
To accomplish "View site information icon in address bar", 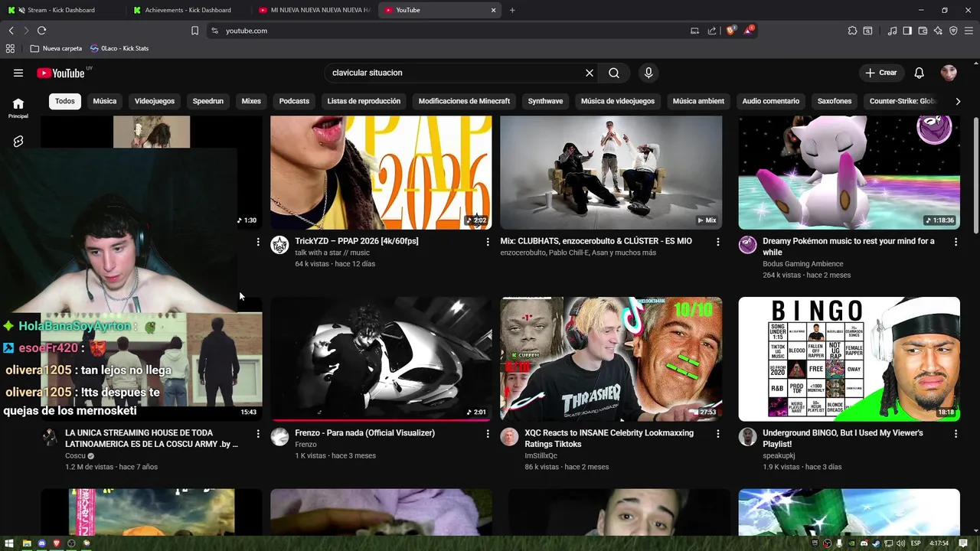I will 215,31.
